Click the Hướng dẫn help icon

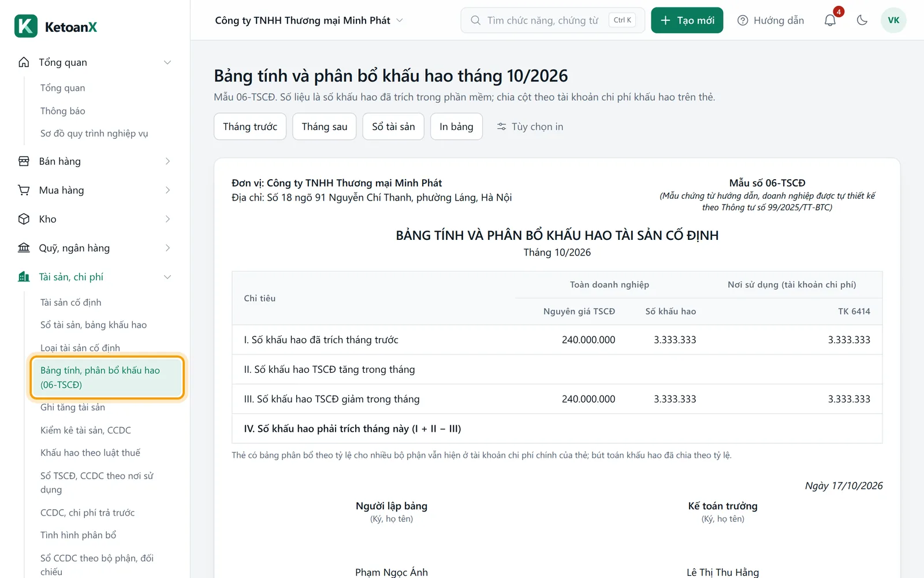click(x=743, y=20)
